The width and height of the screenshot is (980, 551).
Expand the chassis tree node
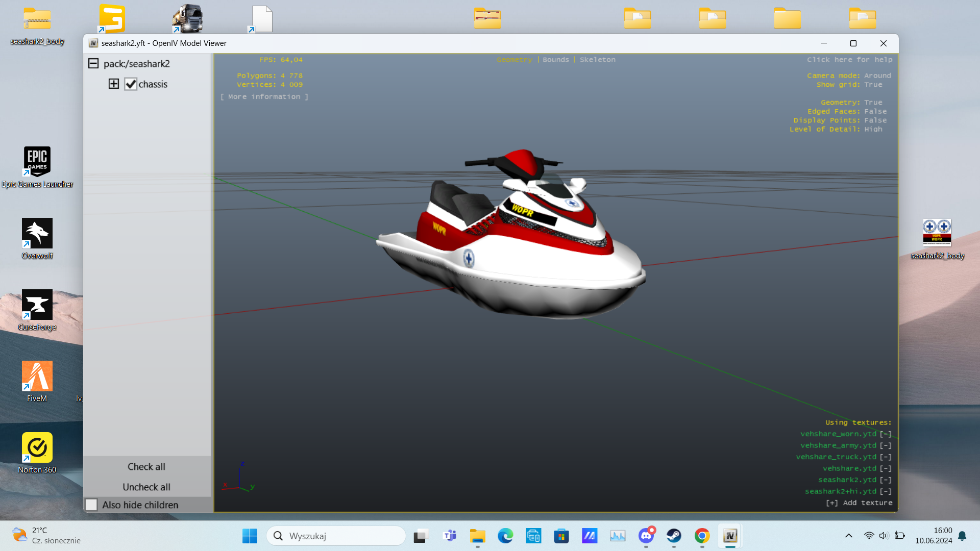pos(114,84)
